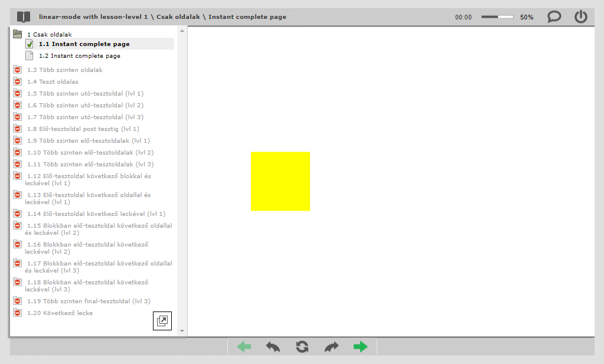
Task: Click the yellow square in content
Action: point(280,181)
